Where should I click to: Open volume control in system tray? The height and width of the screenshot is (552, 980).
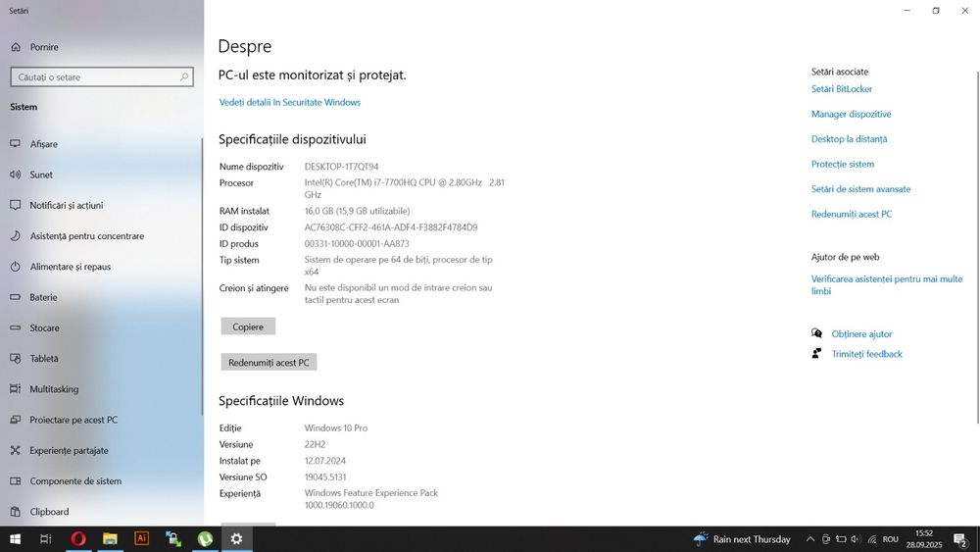(x=857, y=539)
